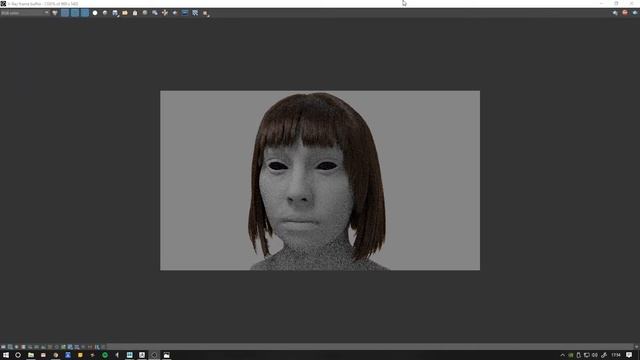The height and width of the screenshot is (360, 640).
Task: Switch to RGB channel icon beside dropdown
Action: pyautogui.click(x=55, y=13)
